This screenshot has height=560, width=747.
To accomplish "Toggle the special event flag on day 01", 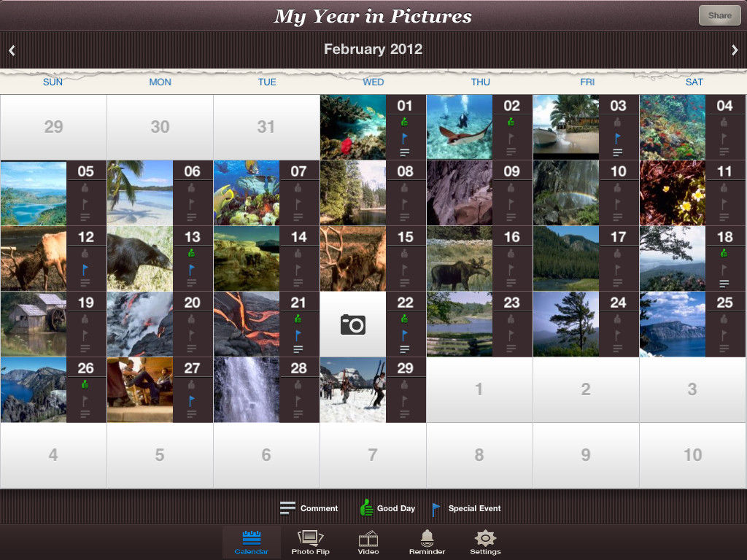I will point(404,139).
